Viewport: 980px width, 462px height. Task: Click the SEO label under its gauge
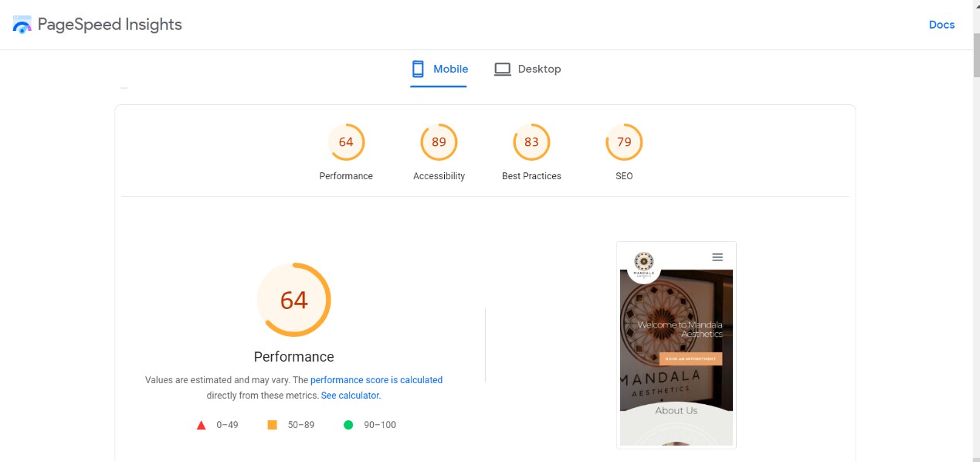[x=624, y=175]
